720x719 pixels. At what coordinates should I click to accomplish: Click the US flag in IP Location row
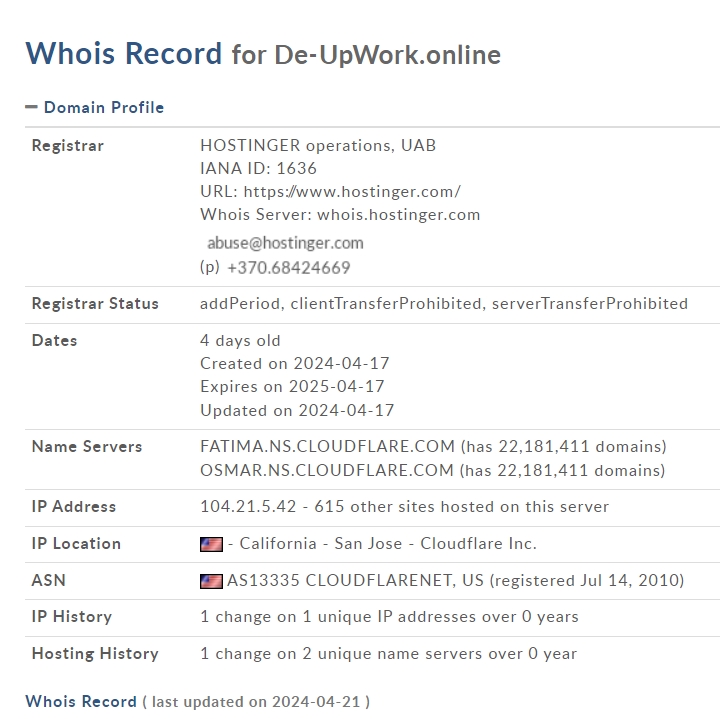pos(211,544)
